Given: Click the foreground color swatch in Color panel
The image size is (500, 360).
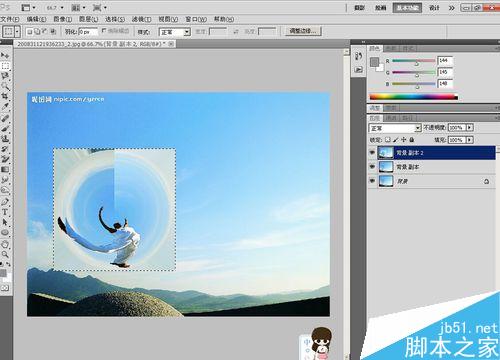Looking at the screenshot, I should (x=374, y=62).
